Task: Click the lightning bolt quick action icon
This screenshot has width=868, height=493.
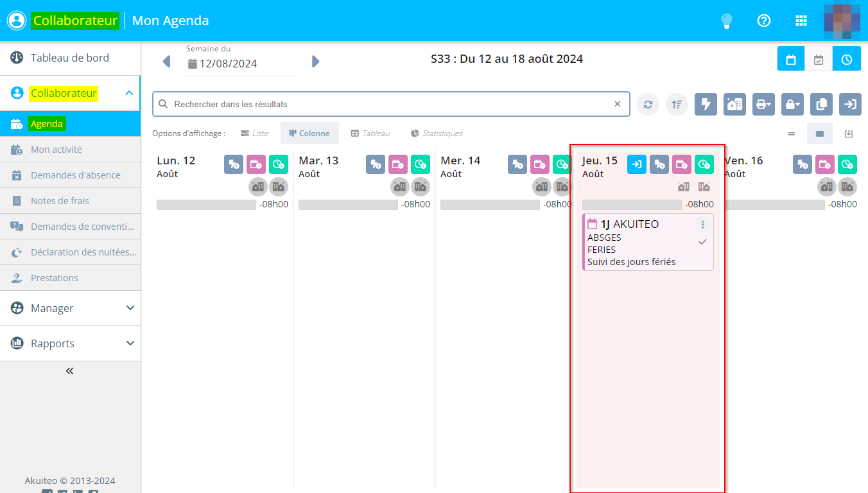Action: coord(706,104)
